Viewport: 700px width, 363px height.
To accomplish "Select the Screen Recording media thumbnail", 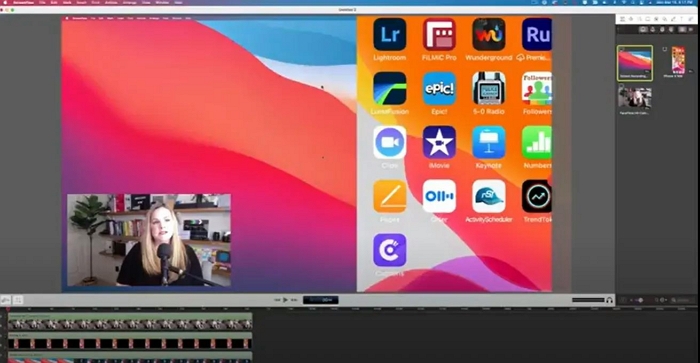I will (x=635, y=63).
